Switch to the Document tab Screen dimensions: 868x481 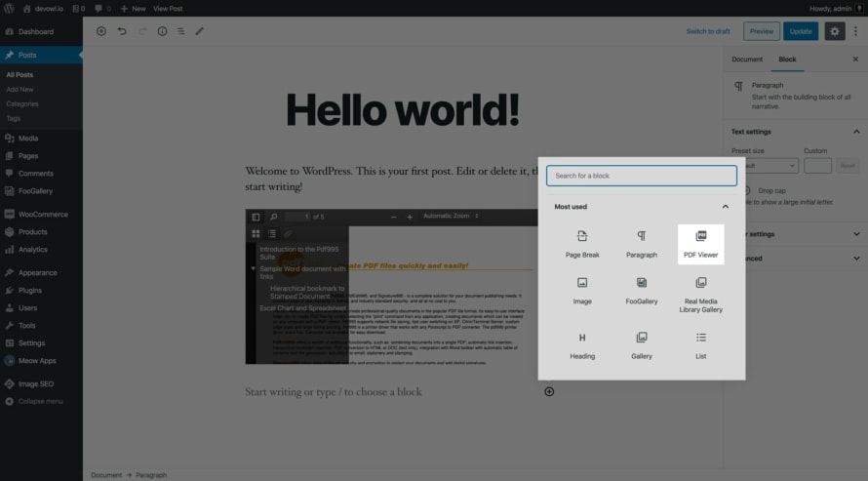(x=747, y=60)
